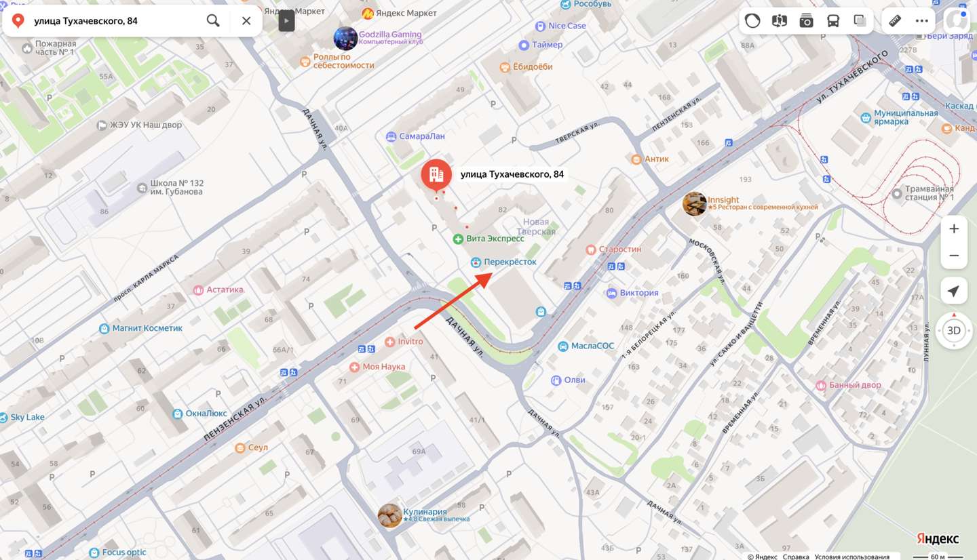Open the Innsight restaurant thumbnail
Screen dimensions: 977x560
[694, 203]
